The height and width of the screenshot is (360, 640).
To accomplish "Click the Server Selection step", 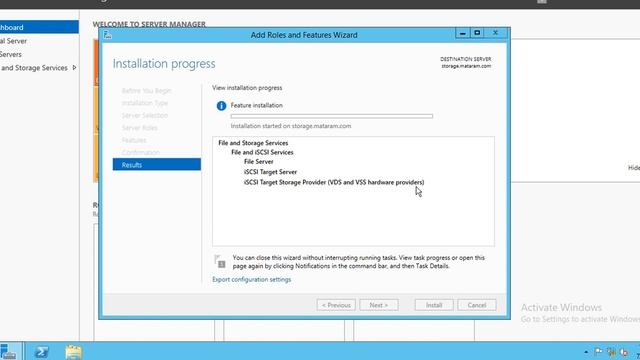I will (x=144, y=116).
